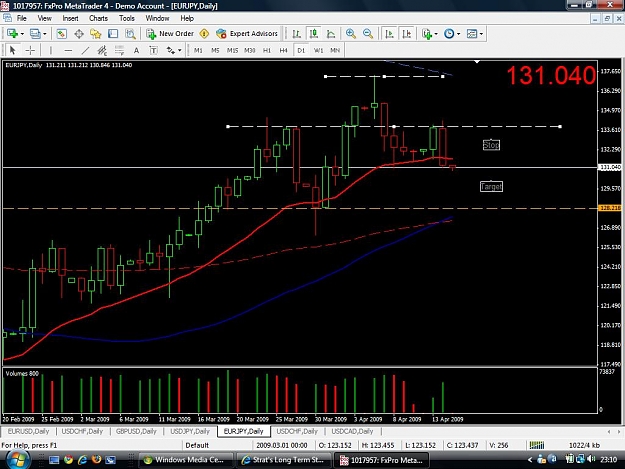Open the New Chart toolbar icon

point(12,34)
